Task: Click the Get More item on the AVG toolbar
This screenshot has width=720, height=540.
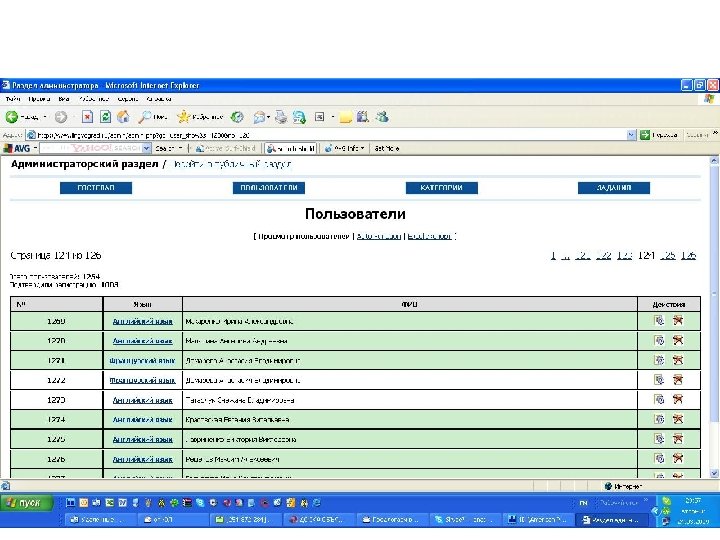Action: (x=387, y=148)
